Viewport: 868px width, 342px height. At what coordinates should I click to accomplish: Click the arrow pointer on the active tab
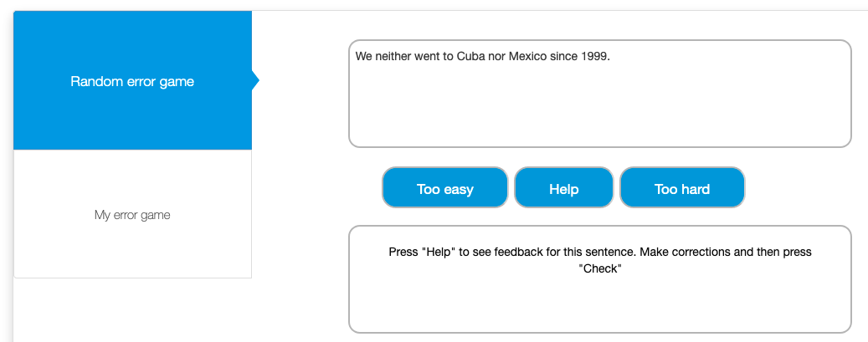coord(255,81)
